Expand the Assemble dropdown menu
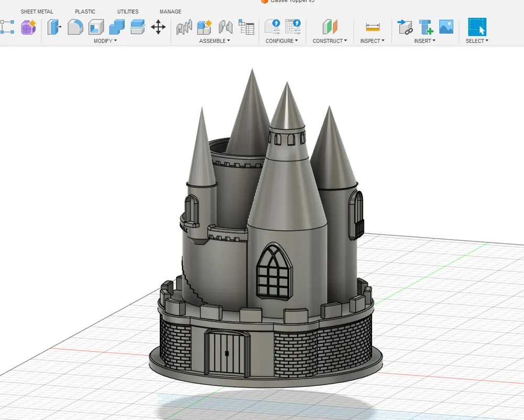Screen dimensions: 524x420 (x=214, y=41)
